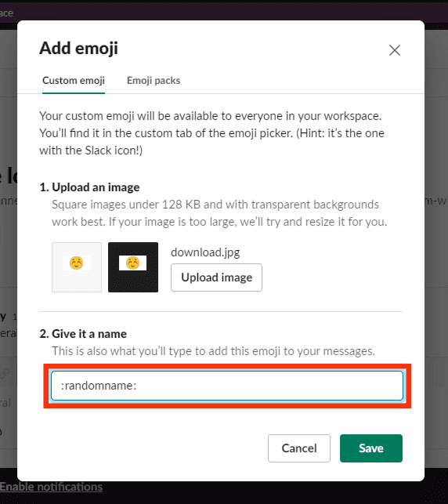Viewport: 448px width, 504px height.
Task: Click the intro paragraph about workspace availability
Action: [x=212, y=133]
